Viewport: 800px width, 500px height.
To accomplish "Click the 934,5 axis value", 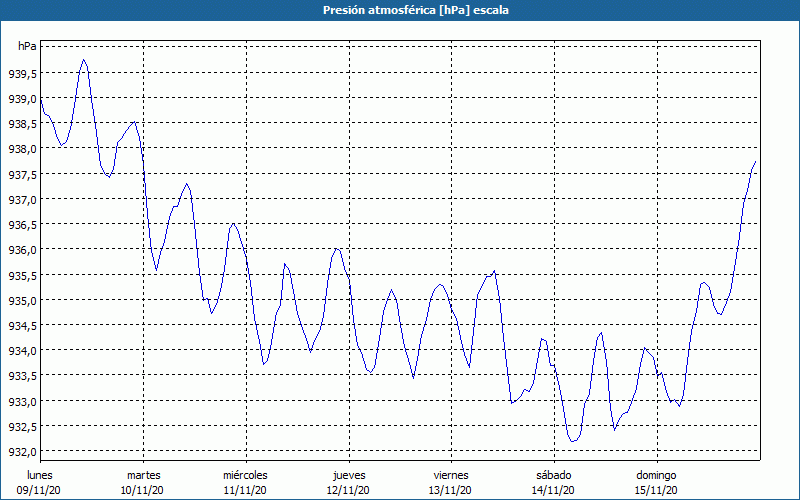I will click(x=22, y=326).
